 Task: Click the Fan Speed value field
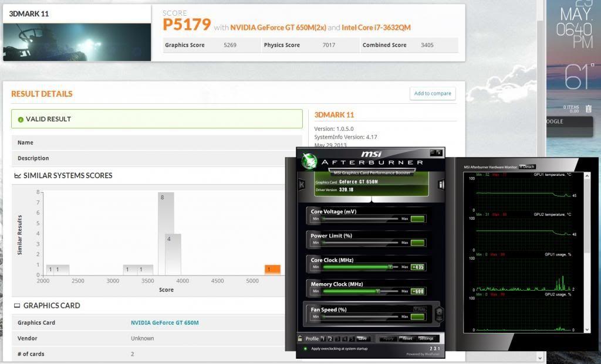pos(417,317)
